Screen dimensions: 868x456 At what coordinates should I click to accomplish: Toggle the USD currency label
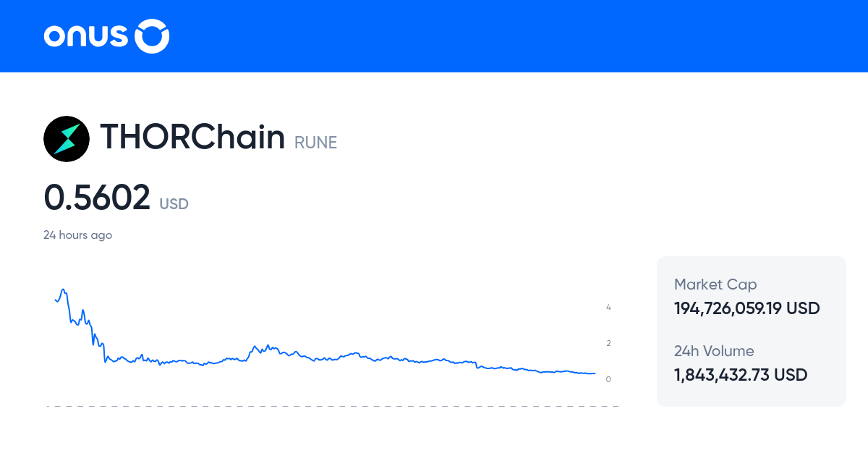(x=174, y=204)
